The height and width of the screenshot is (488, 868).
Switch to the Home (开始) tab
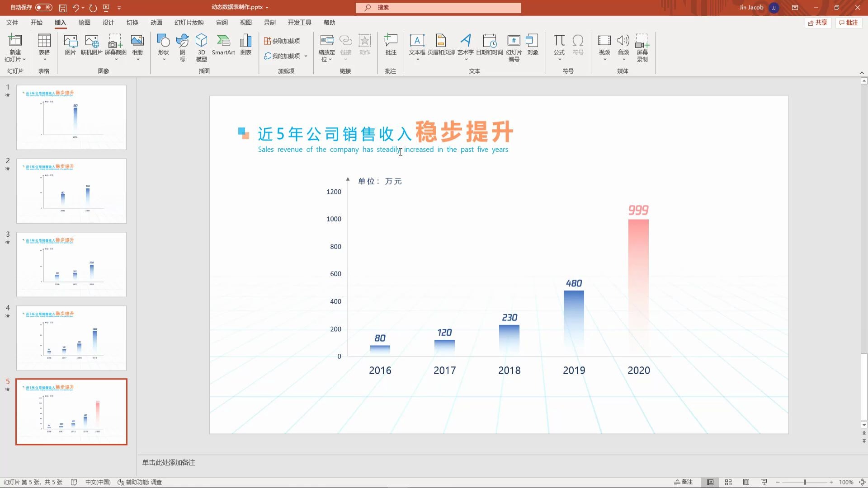coord(36,23)
